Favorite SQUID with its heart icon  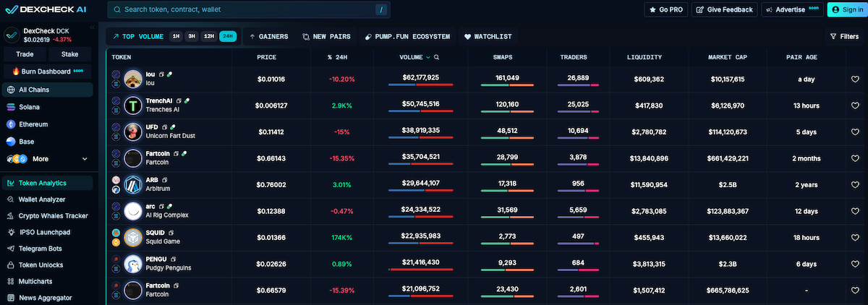pyautogui.click(x=854, y=238)
